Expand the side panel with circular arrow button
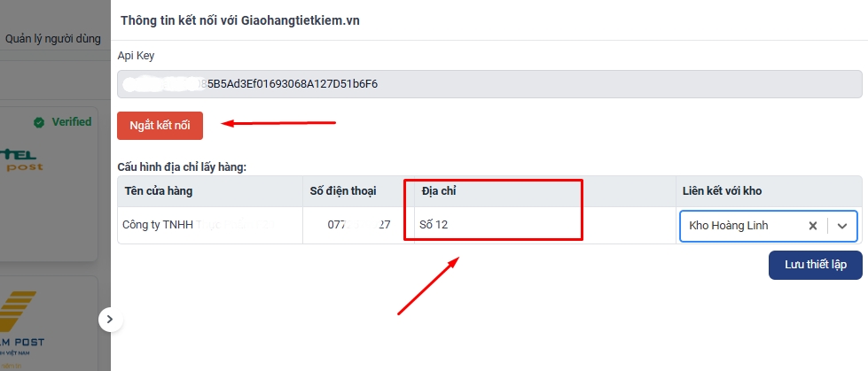 click(x=110, y=319)
